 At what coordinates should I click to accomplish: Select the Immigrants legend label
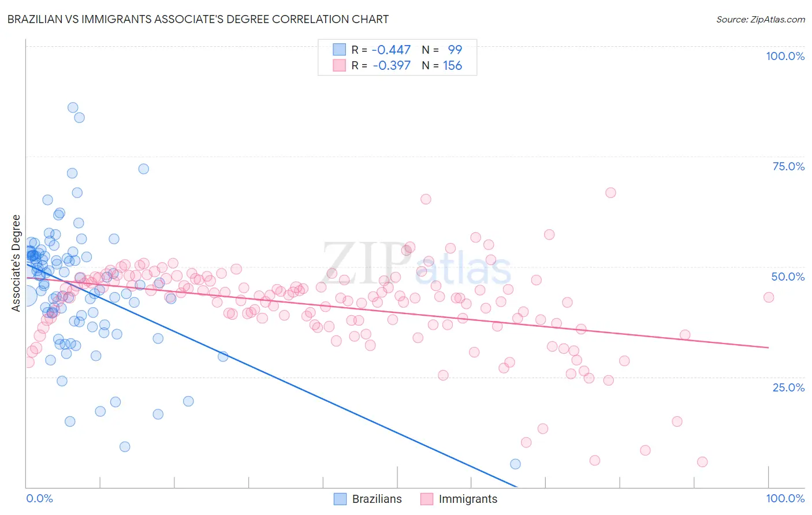[x=468, y=499]
